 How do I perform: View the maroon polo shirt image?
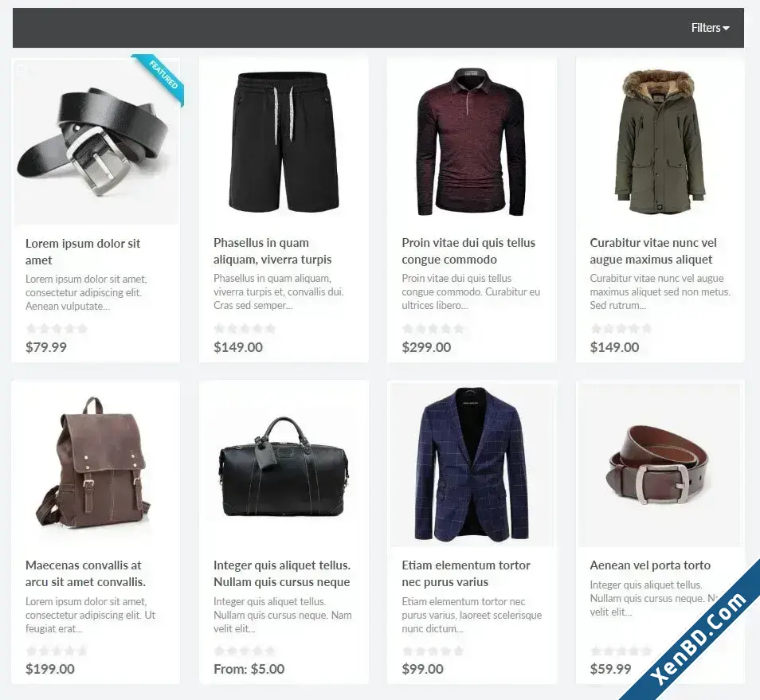[x=471, y=142]
